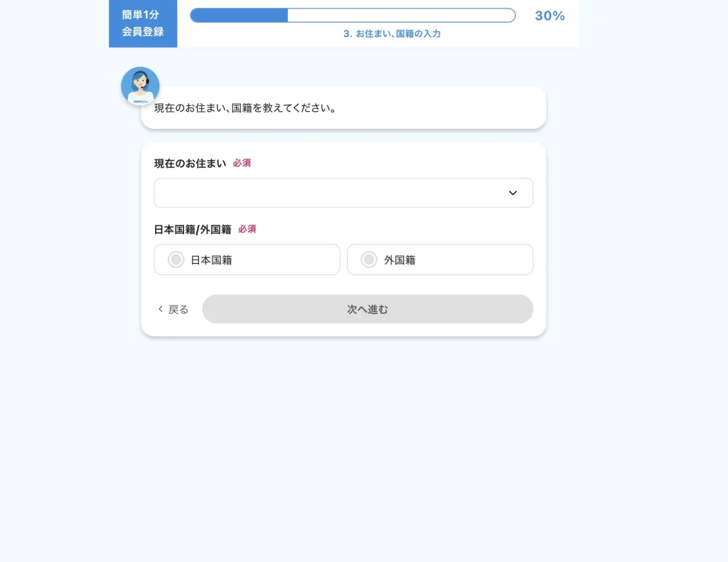Click the 必須 tag next to 日本国籍/外国籍
Image resolution: width=728 pixels, height=562 pixels.
(247, 229)
